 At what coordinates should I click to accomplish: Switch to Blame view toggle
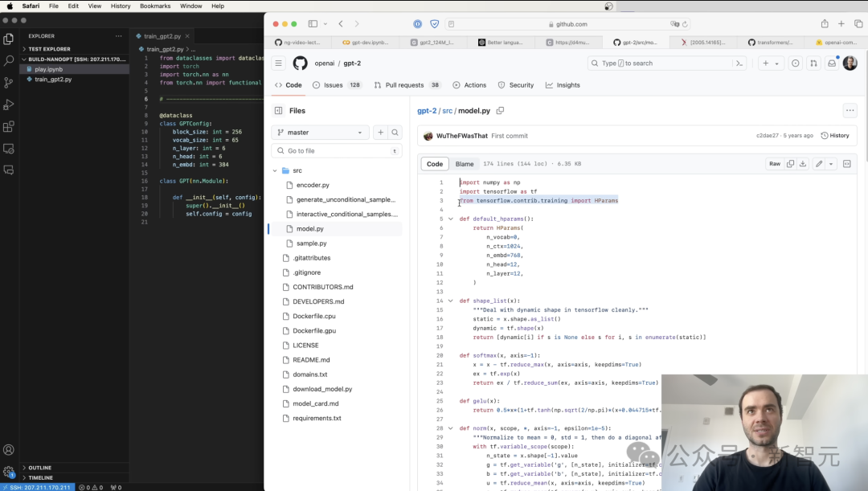point(465,164)
